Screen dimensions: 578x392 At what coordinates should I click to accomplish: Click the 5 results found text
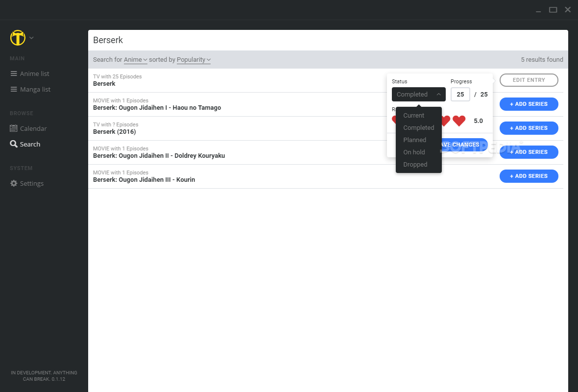[x=542, y=60]
